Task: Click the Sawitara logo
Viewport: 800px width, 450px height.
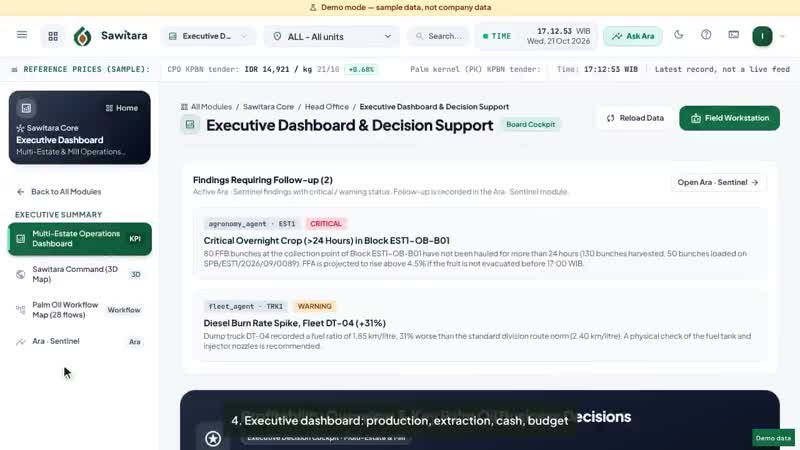Action: (110, 36)
